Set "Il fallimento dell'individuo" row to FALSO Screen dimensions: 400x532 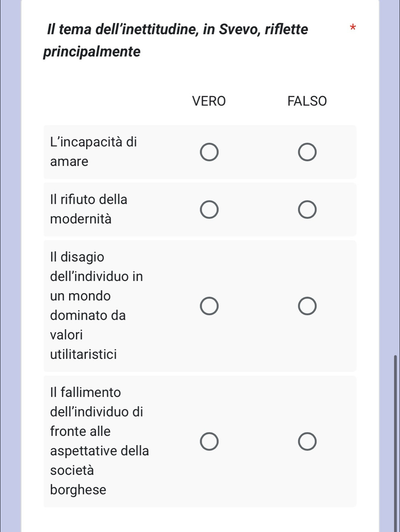tap(307, 441)
